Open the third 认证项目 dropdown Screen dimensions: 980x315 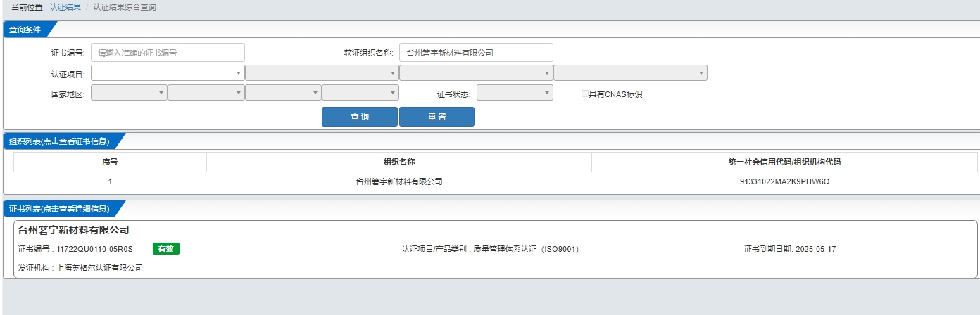pyautogui.click(x=476, y=72)
